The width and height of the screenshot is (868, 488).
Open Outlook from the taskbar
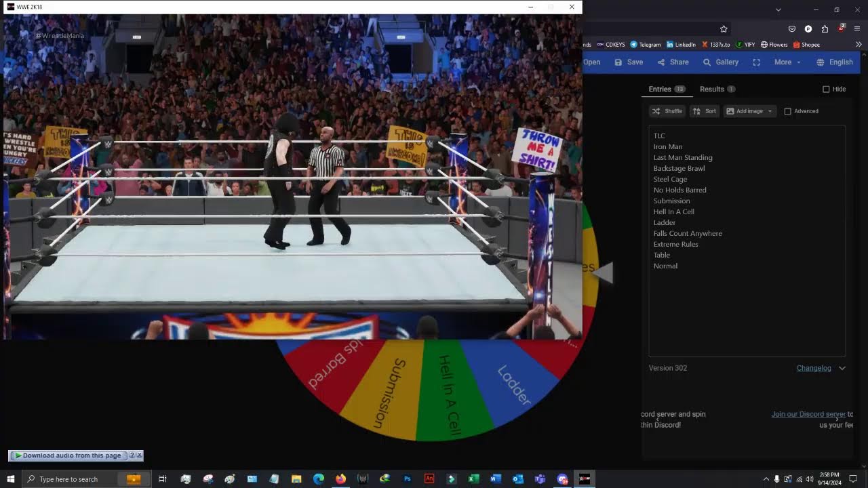point(518,479)
